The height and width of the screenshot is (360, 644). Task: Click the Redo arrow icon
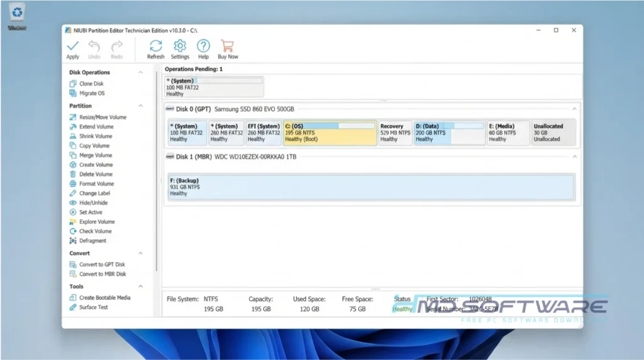tap(116, 45)
